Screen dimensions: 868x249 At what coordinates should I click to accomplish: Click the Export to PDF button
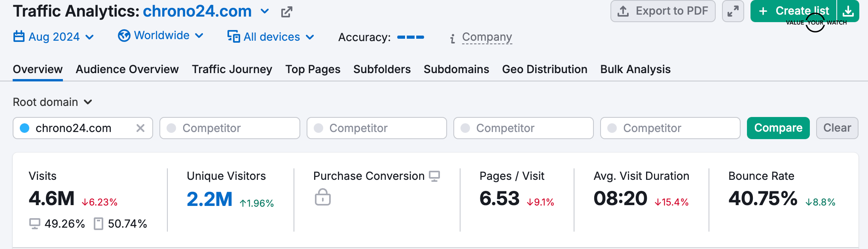(x=663, y=11)
